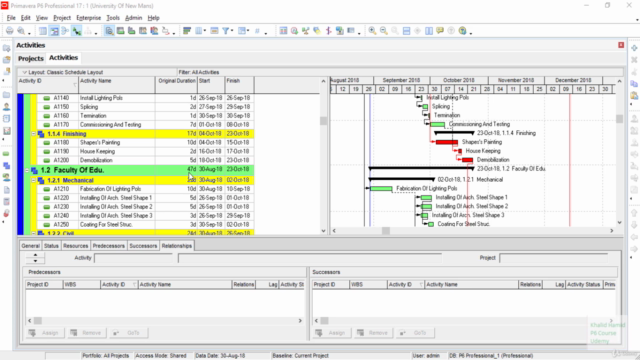Click the Add icon on the right command bar
Viewport: 640px width, 360px height.
coord(634,48)
